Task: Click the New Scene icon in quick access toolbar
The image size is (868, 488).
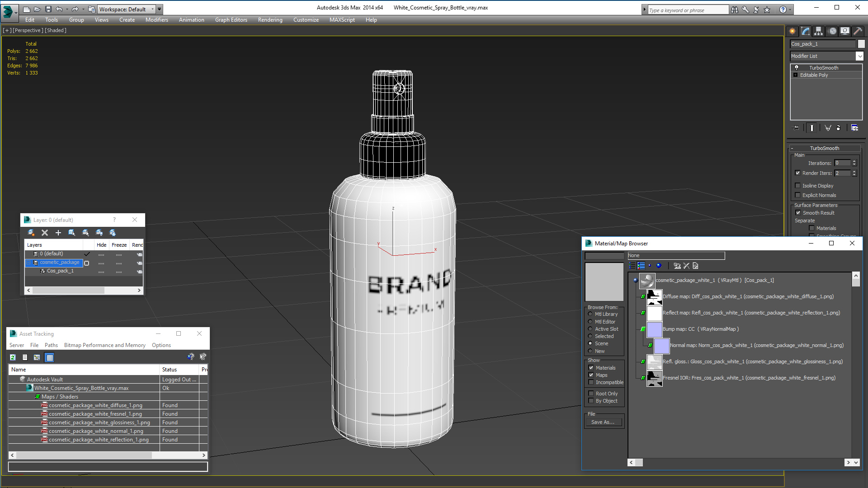Action: coord(27,9)
